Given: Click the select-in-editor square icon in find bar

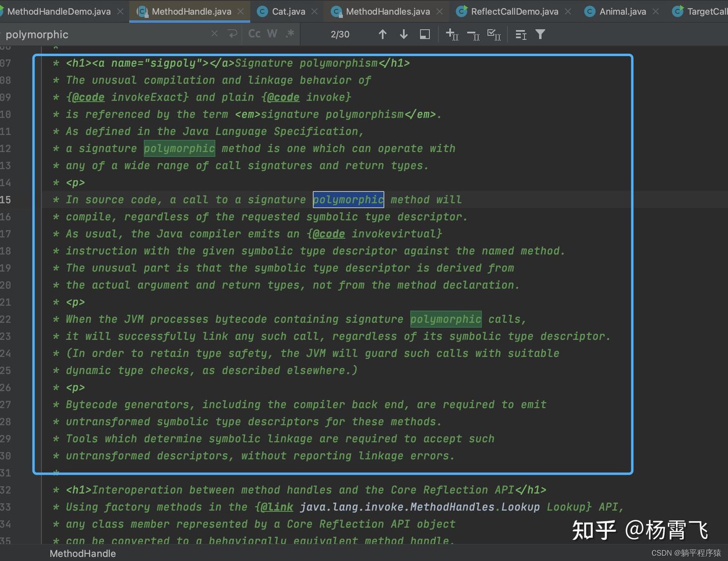Looking at the screenshot, I should tap(425, 34).
